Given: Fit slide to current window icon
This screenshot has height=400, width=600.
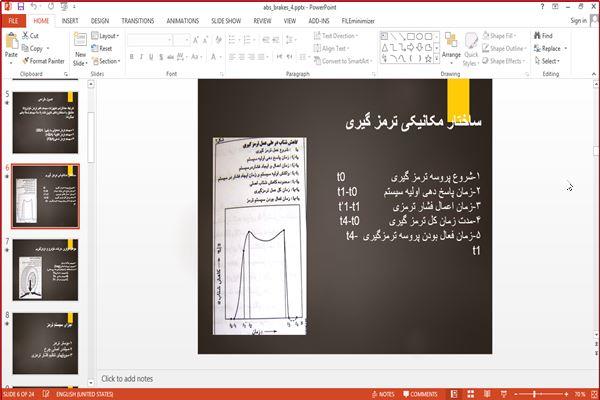Looking at the screenshot, I should [x=594, y=394].
